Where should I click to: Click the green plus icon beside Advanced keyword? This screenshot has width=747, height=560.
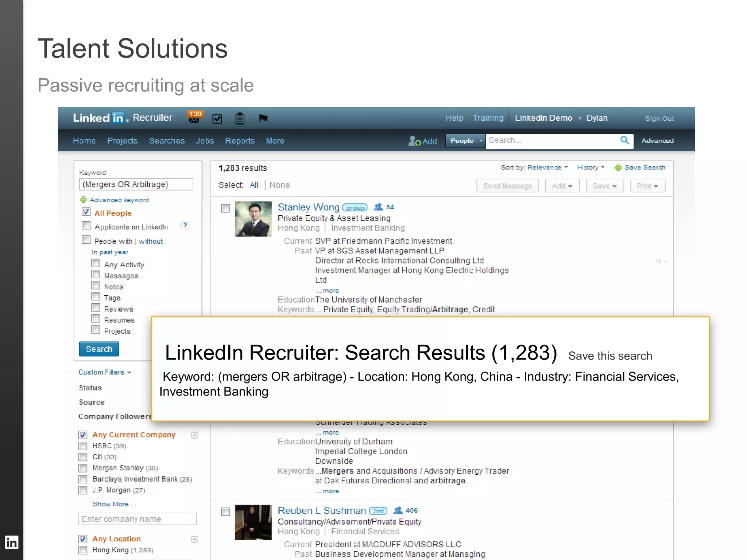[x=84, y=200]
